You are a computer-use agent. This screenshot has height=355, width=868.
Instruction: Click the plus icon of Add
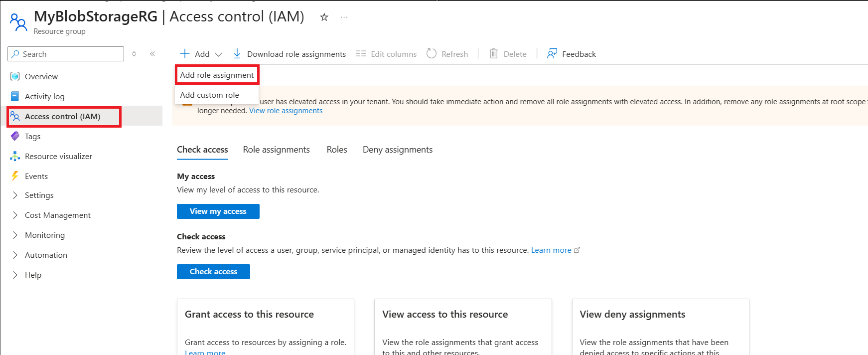(185, 54)
